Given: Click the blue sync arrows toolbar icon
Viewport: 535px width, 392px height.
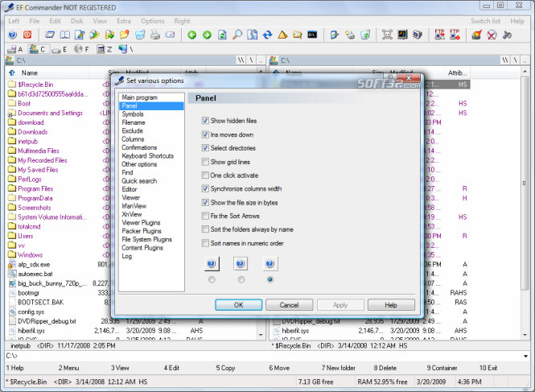Looking at the screenshot, I should coord(267,35).
